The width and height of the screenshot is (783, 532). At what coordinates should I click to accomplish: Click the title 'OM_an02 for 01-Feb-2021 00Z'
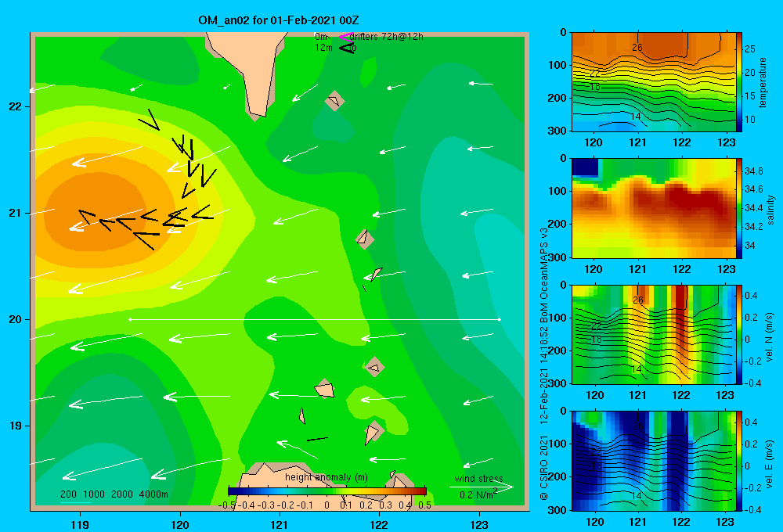point(279,20)
